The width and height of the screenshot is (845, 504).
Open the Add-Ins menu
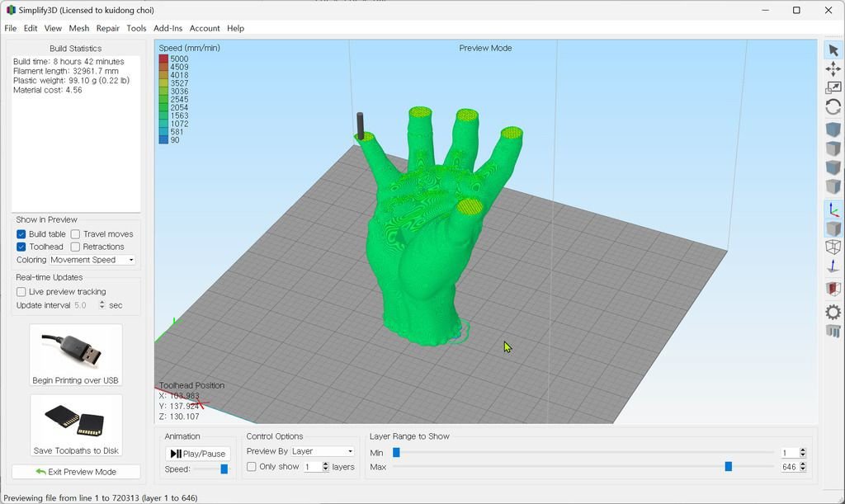coord(168,28)
